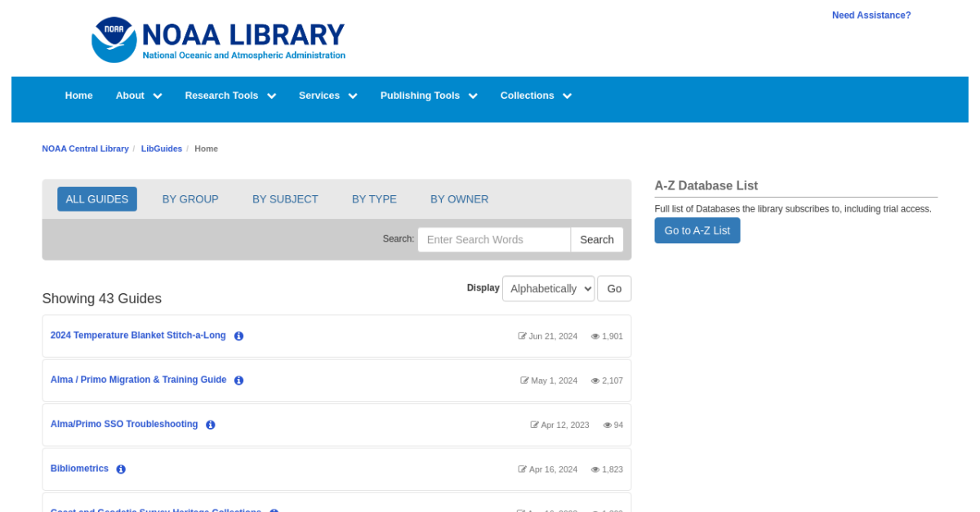Click info icon next to Bibliometrics
980x512 pixels.
[x=121, y=470]
